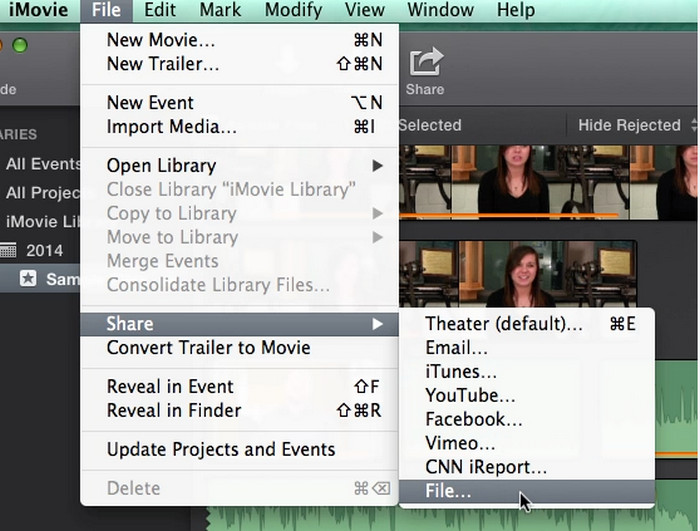Click the 2014 event folder icon
This screenshot has width=700, height=531.
(x=8, y=251)
